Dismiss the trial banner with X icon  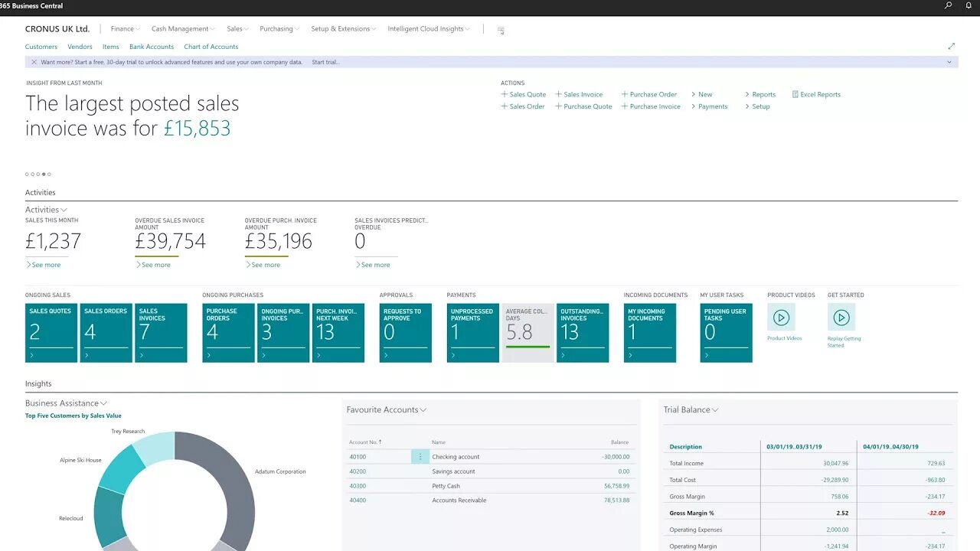tap(34, 62)
